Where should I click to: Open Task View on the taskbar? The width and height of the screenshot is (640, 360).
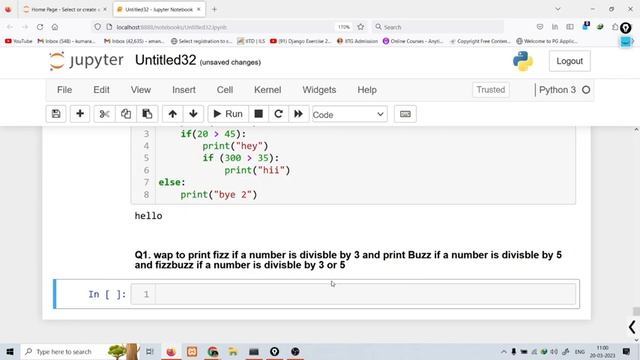pyautogui.click(x=150, y=351)
